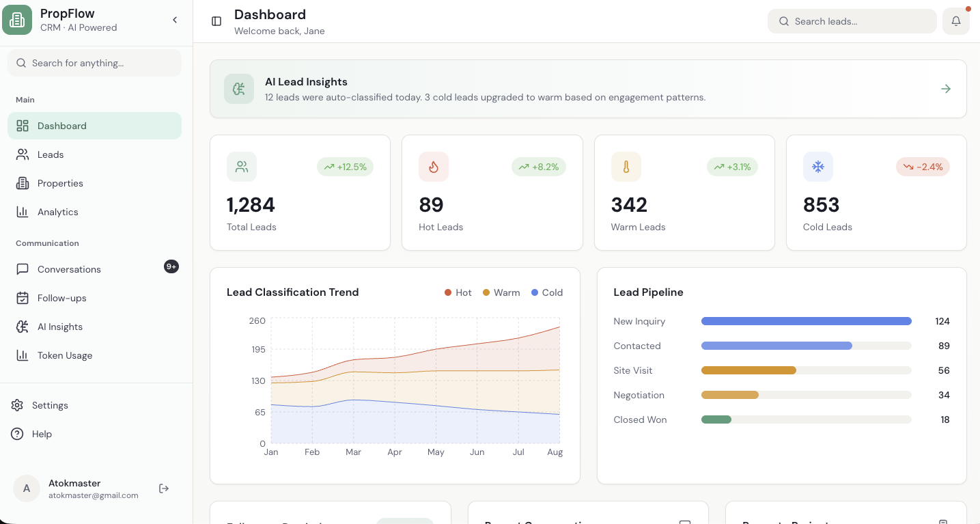This screenshot has height=524, width=980.
Task: Focus the Search leads field
Action: tap(852, 21)
